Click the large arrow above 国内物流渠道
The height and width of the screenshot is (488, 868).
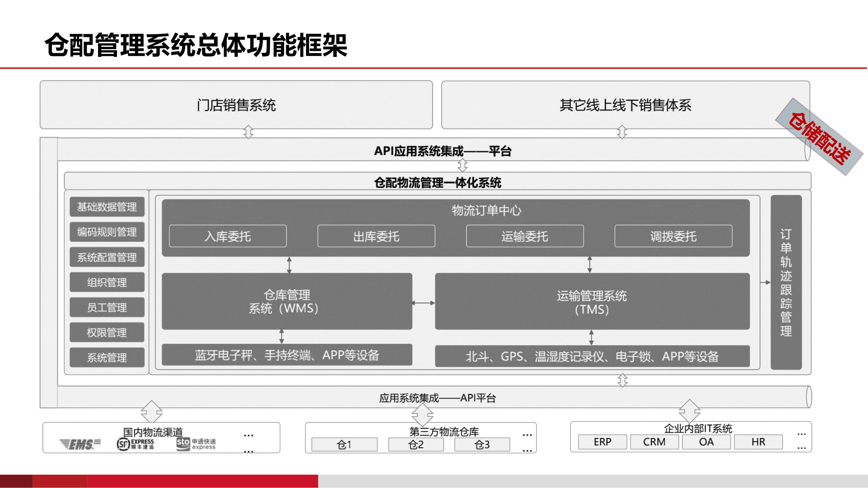click(152, 411)
